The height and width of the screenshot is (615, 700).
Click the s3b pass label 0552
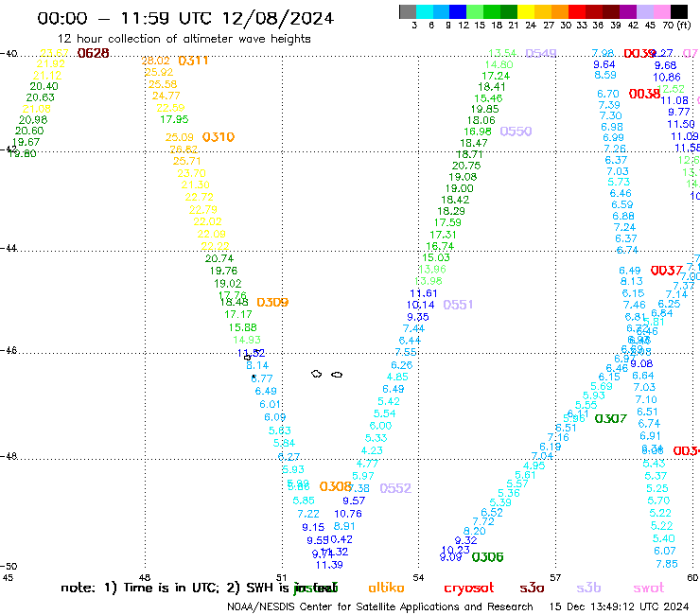point(395,488)
